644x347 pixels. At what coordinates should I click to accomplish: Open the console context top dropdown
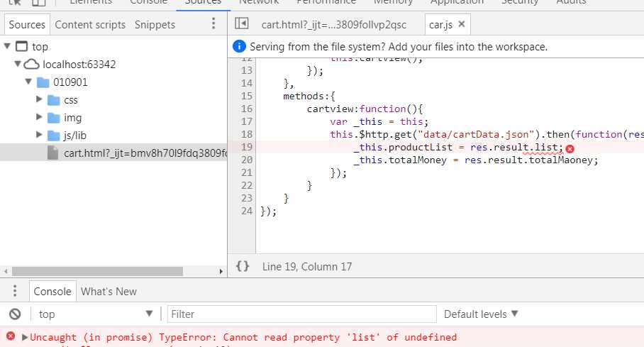tap(95, 314)
